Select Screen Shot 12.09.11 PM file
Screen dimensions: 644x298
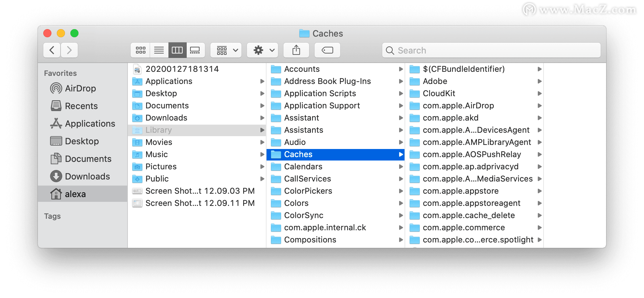coord(197,203)
